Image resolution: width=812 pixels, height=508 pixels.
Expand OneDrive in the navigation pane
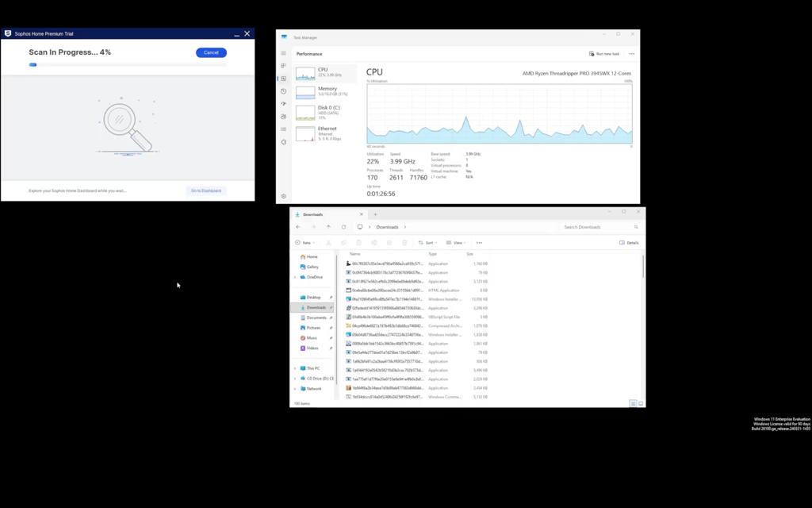295,277
